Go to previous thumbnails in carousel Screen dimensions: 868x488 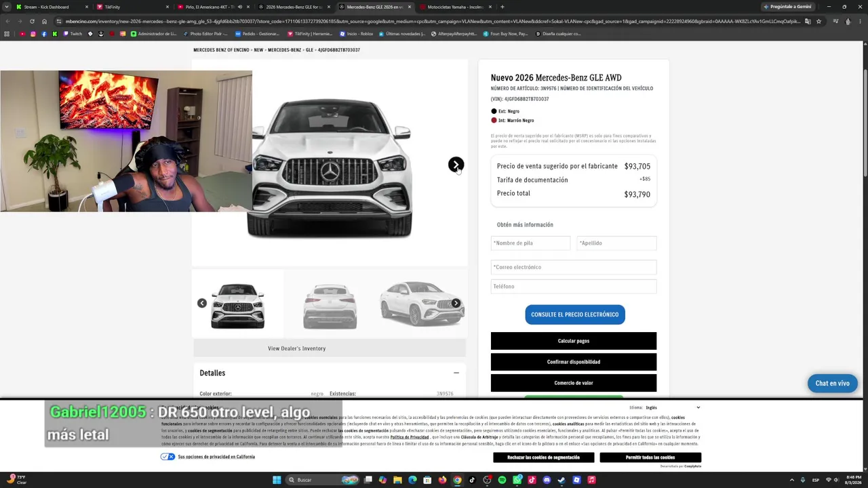point(202,303)
